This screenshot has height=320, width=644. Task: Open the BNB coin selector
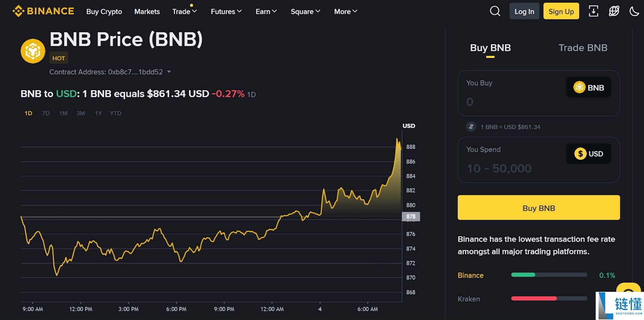point(589,87)
